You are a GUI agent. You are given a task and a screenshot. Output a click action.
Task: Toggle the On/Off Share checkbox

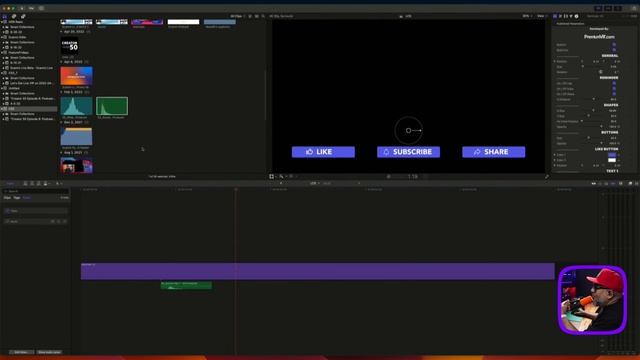click(614, 94)
